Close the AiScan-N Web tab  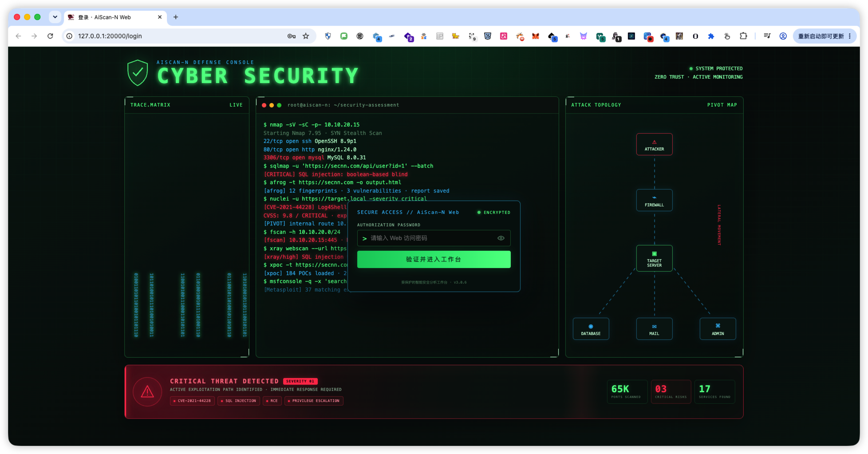tap(160, 17)
